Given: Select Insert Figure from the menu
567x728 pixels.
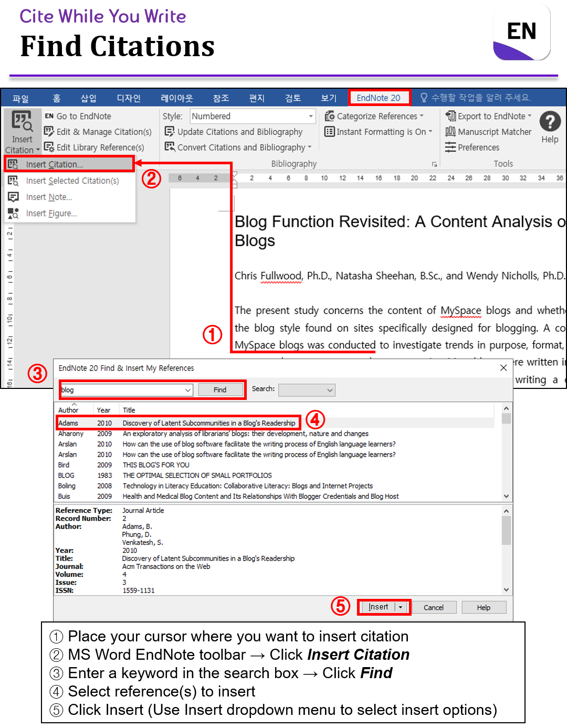Looking at the screenshot, I should [x=51, y=213].
